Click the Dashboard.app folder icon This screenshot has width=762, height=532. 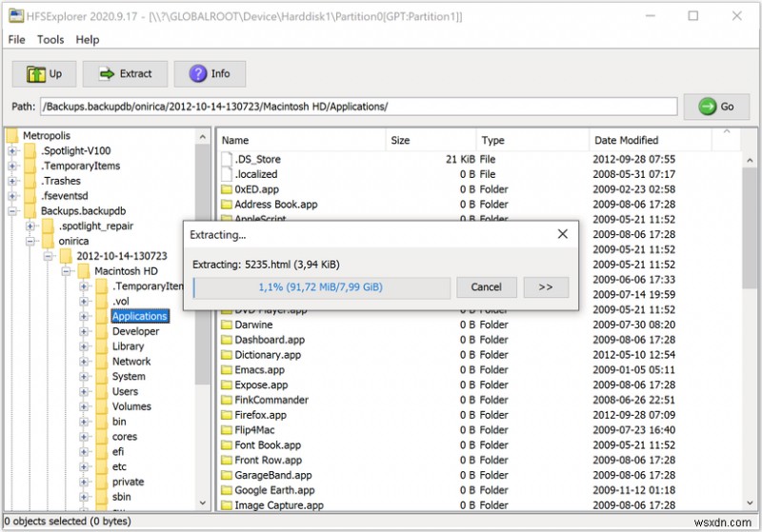click(227, 340)
